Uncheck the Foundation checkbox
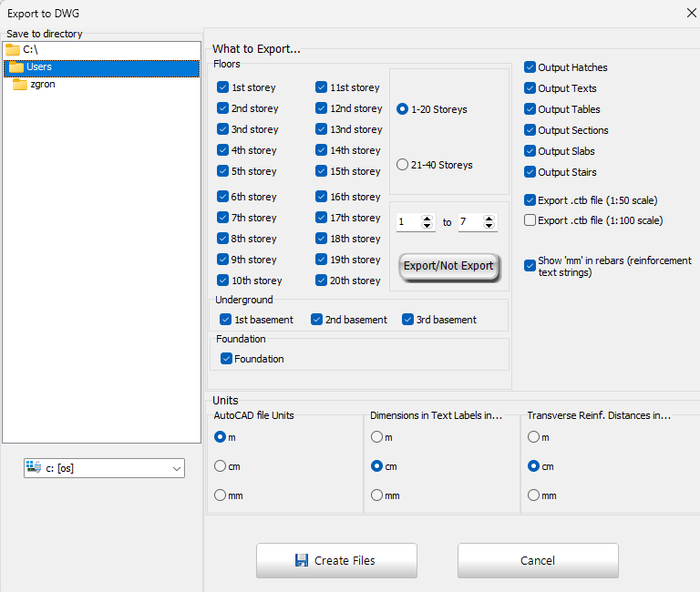The height and width of the screenshot is (592, 700). 227,359
